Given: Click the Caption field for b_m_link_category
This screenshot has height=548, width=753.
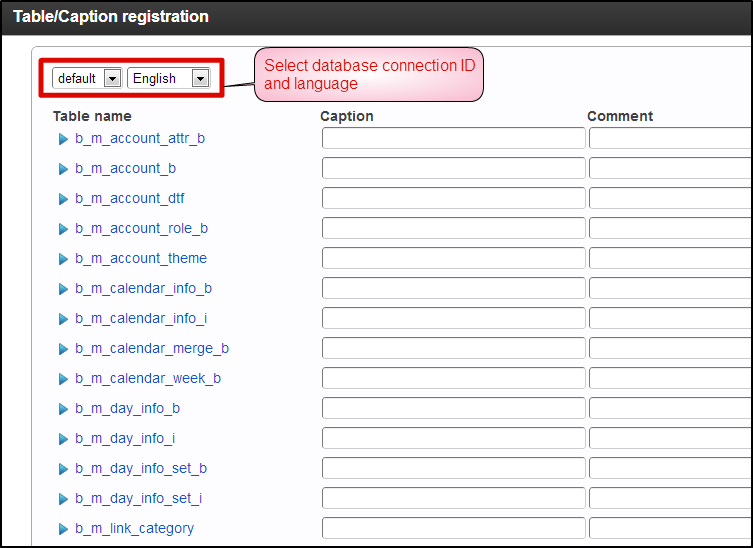Looking at the screenshot, I should 453,528.
